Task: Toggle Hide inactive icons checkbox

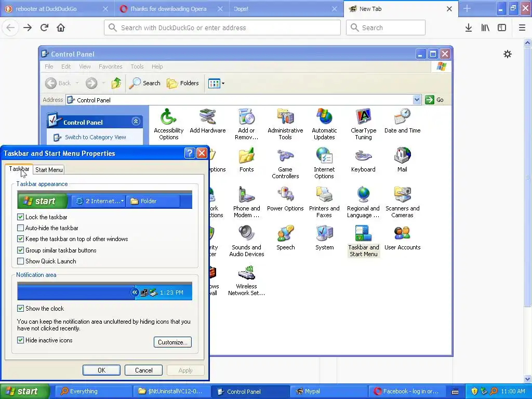Action: click(20, 340)
